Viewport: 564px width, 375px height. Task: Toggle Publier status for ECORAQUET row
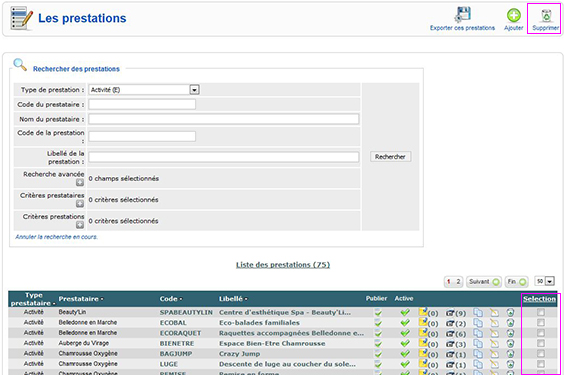point(378,333)
